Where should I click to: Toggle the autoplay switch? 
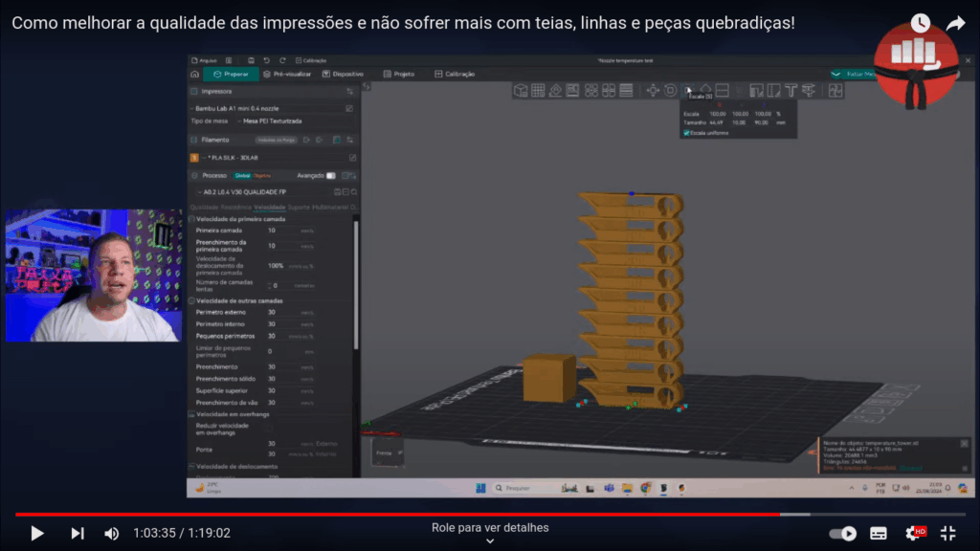point(842,533)
